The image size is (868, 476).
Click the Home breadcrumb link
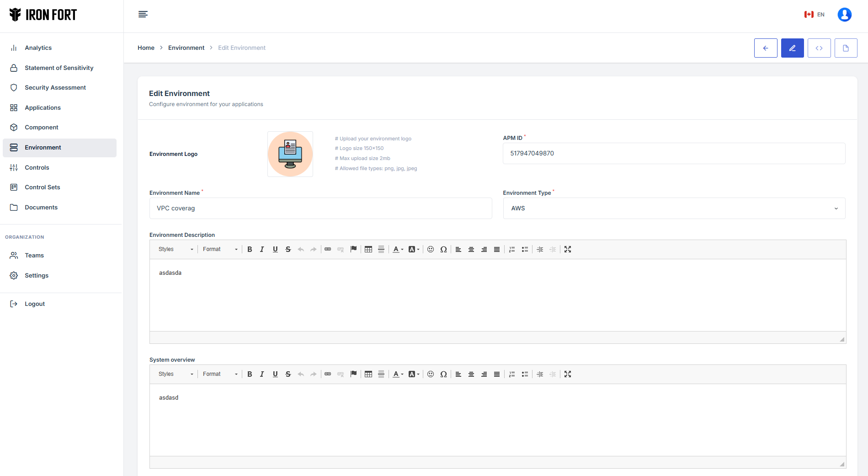coord(146,48)
